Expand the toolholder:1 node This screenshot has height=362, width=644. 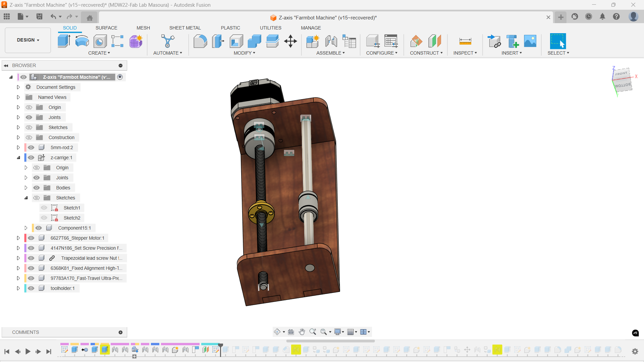[x=18, y=288]
